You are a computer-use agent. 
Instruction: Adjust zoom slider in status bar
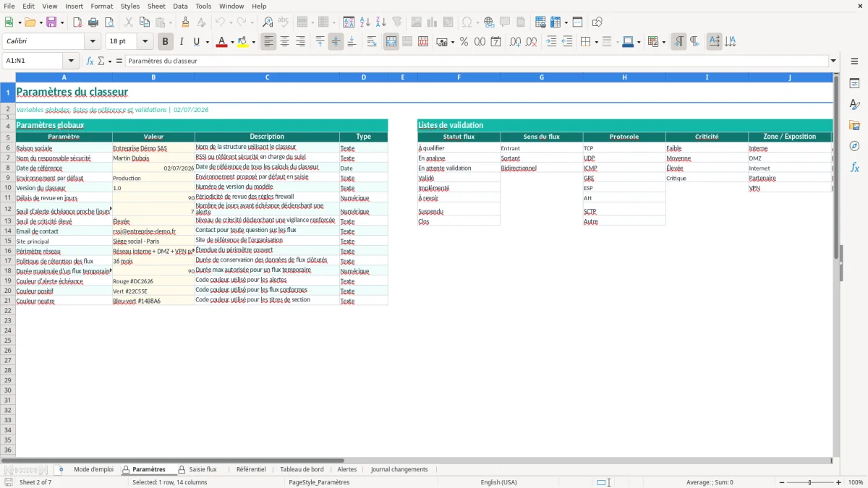(x=809, y=482)
